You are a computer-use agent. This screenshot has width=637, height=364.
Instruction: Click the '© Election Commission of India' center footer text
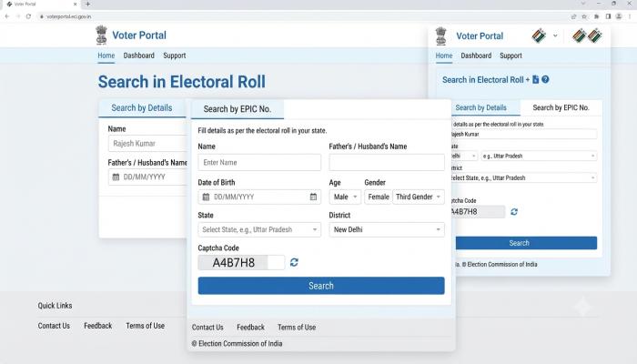click(x=237, y=344)
